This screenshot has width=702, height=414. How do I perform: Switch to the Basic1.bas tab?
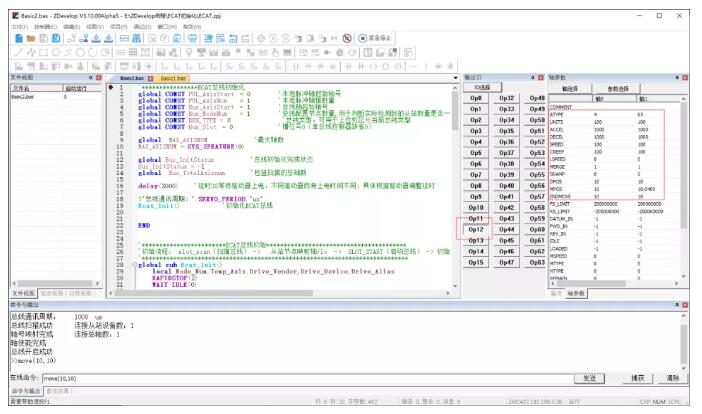click(x=173, y=78)
